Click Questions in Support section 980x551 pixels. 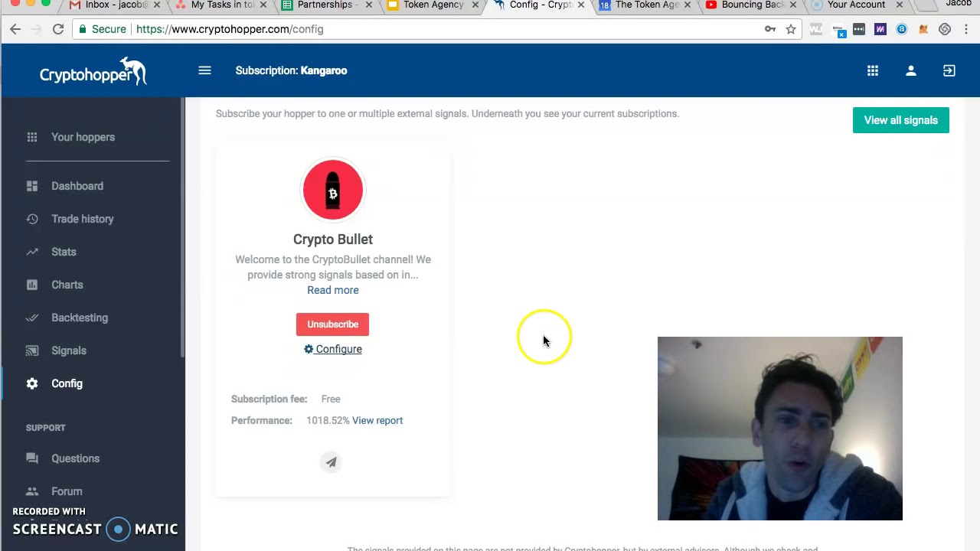tap(75, 458)
